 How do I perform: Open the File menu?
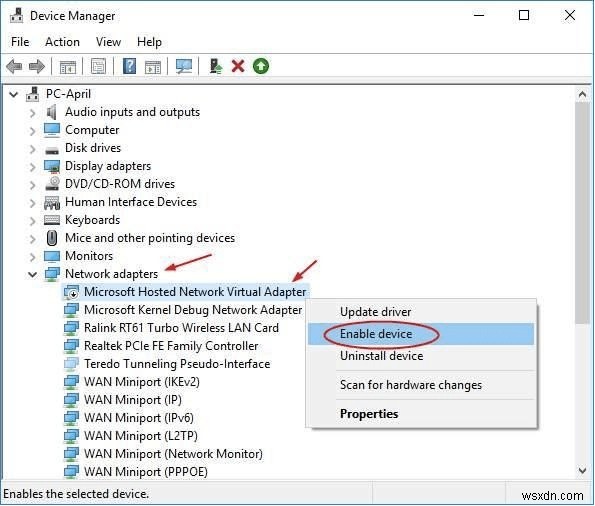(x=20, y=42)
